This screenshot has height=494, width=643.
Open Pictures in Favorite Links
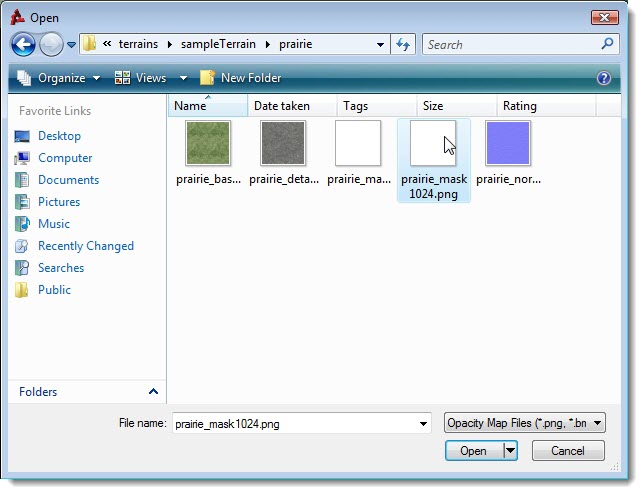(x=59, y=202)
